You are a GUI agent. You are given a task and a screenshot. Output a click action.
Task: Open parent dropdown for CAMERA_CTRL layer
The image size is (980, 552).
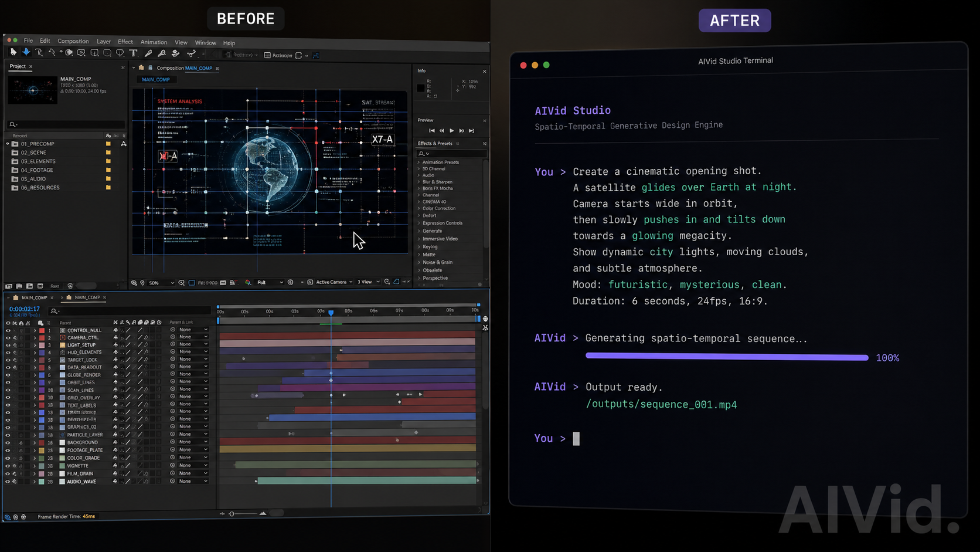(x=193, y=337)
